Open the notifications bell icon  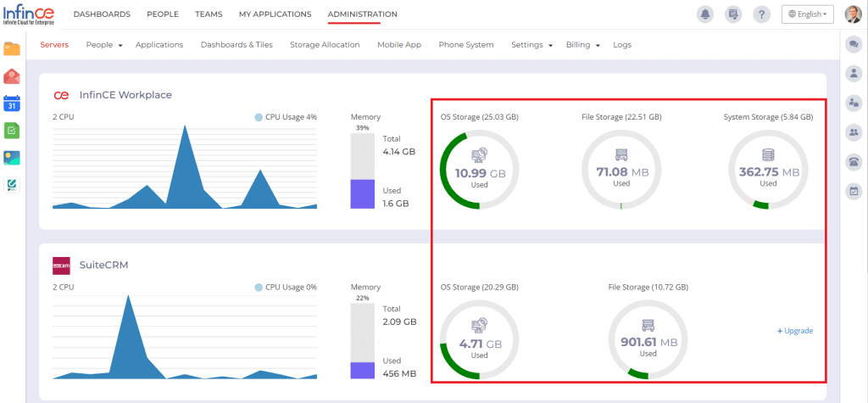(x=704, y=14)
